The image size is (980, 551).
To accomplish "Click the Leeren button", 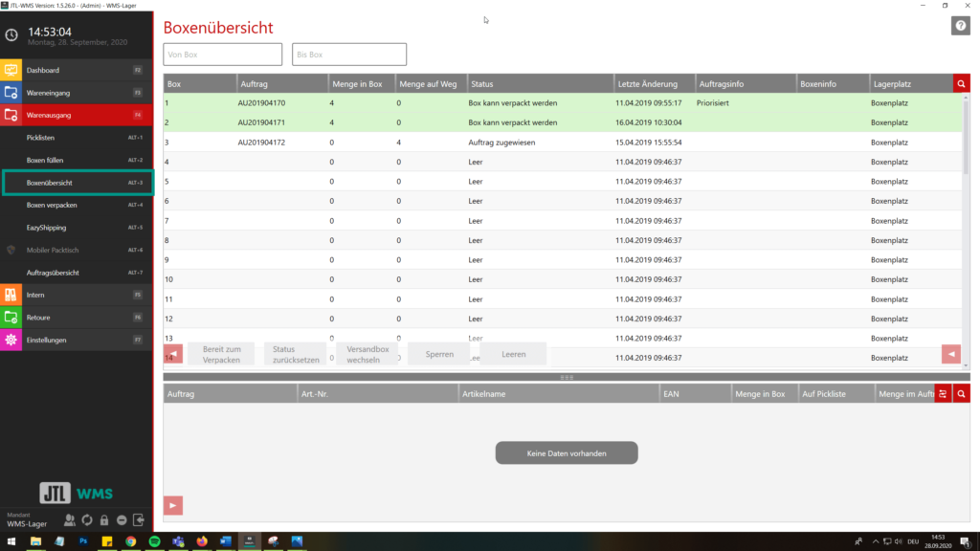I will 513,354.
